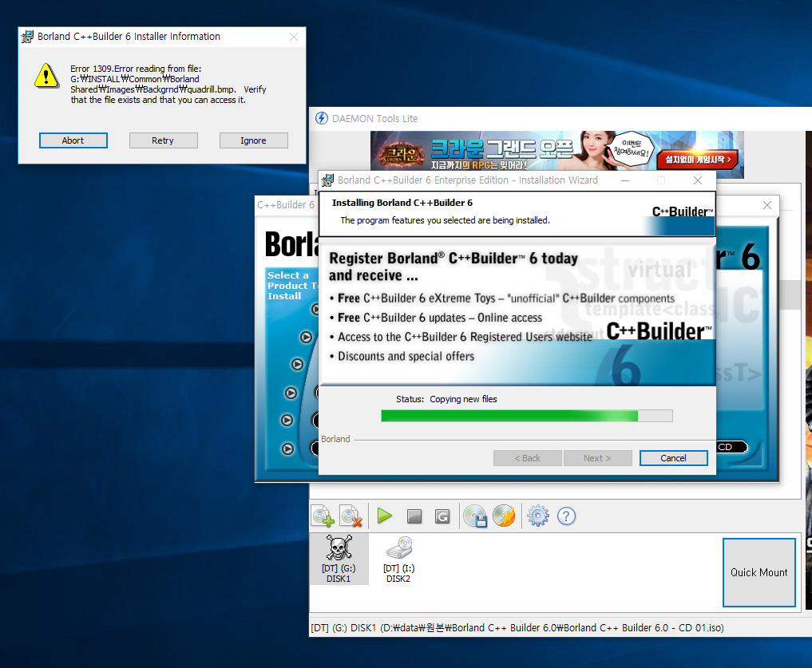The height and width of the screenshot is (668, 812).
Task: Select the DISK1 (G:) skull drive
Action: (339, 559)
